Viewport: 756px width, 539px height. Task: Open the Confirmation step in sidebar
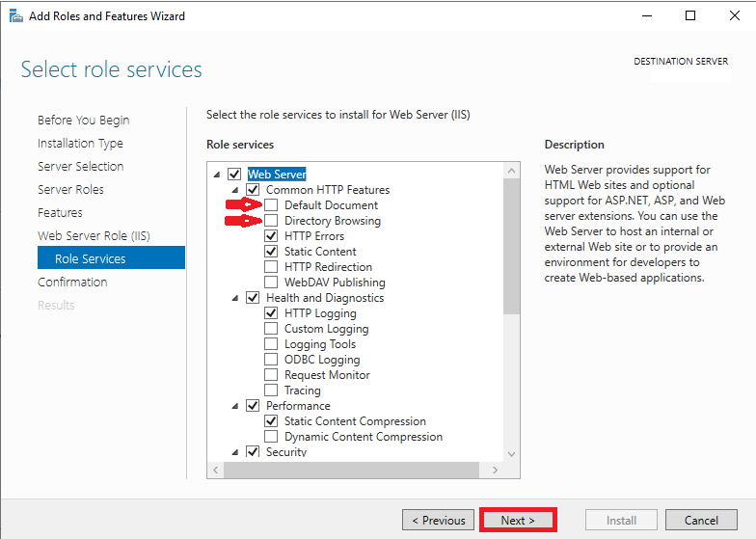coord(72,282)
